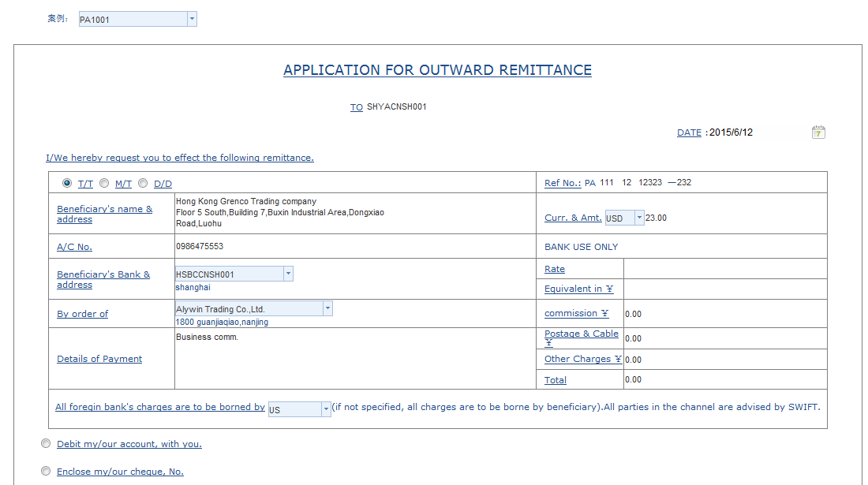Click the D/D label link
Screen dimensions: 868x485
[x=163, y=184]
